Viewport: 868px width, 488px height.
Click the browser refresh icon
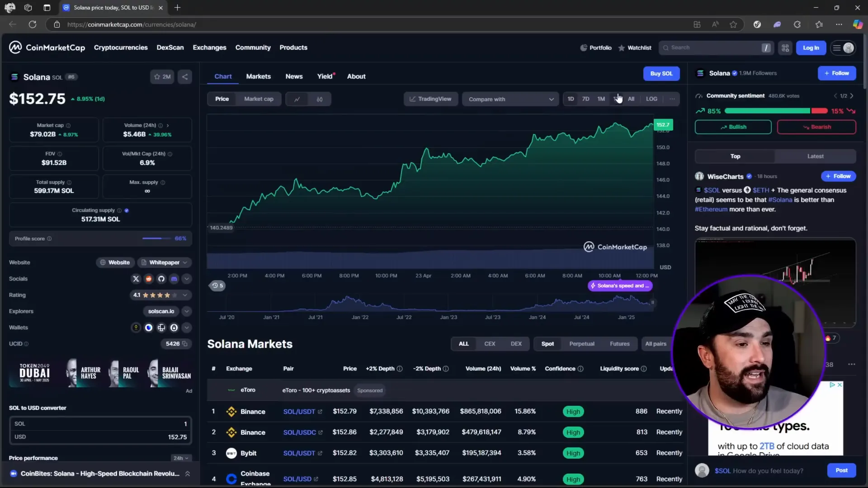(33, 24)
